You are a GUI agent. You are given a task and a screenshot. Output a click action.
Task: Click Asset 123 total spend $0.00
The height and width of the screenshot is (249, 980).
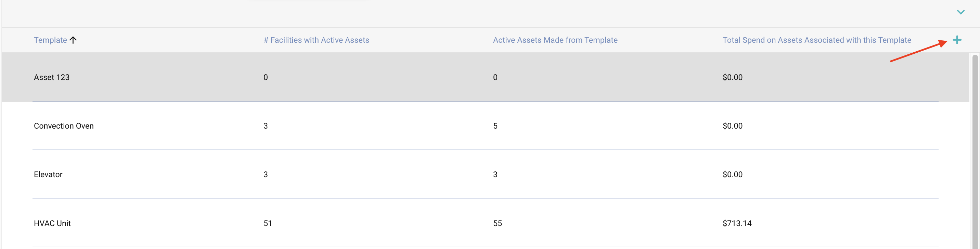[x=732, y=77]
